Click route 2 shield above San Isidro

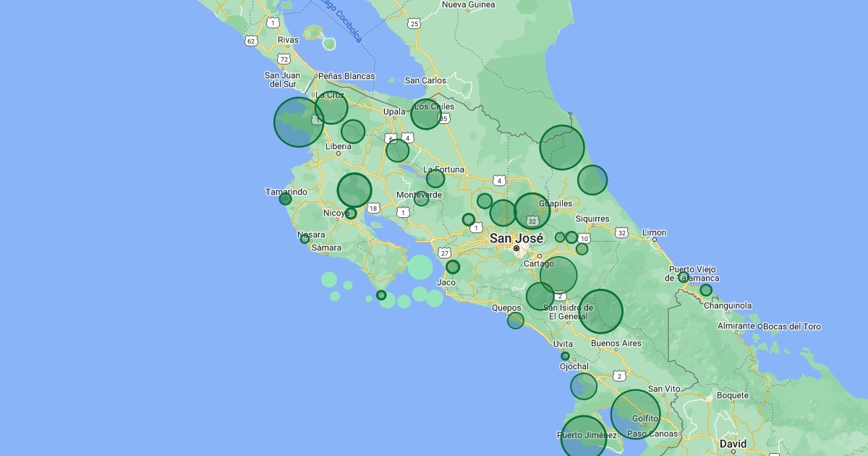[x=561, y=296]
